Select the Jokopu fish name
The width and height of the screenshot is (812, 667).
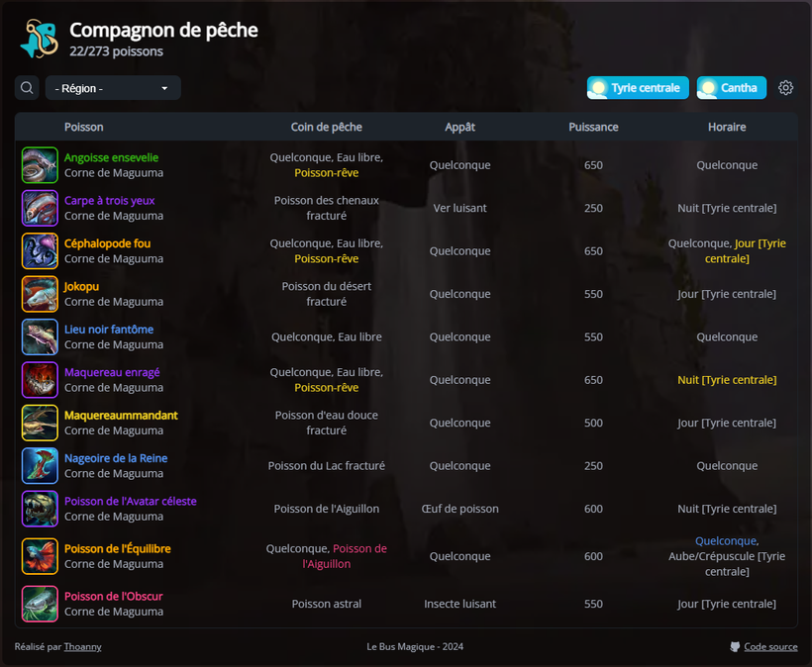[81, 287]
